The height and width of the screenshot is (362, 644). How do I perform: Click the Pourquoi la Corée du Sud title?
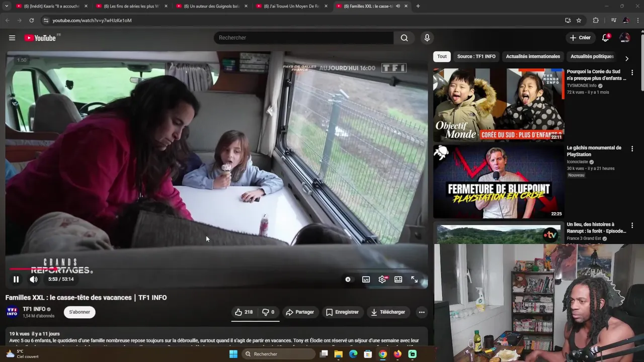pyautogui.click(x=597, y=75)
